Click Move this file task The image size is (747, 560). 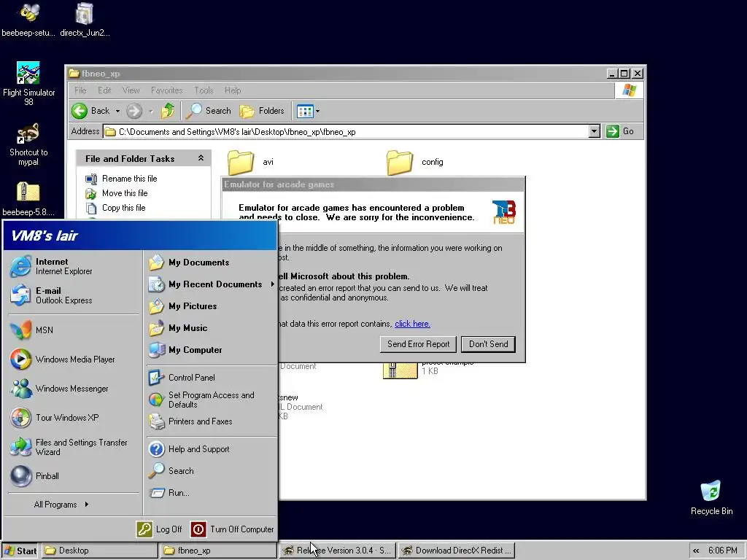[x=117, y=193]
